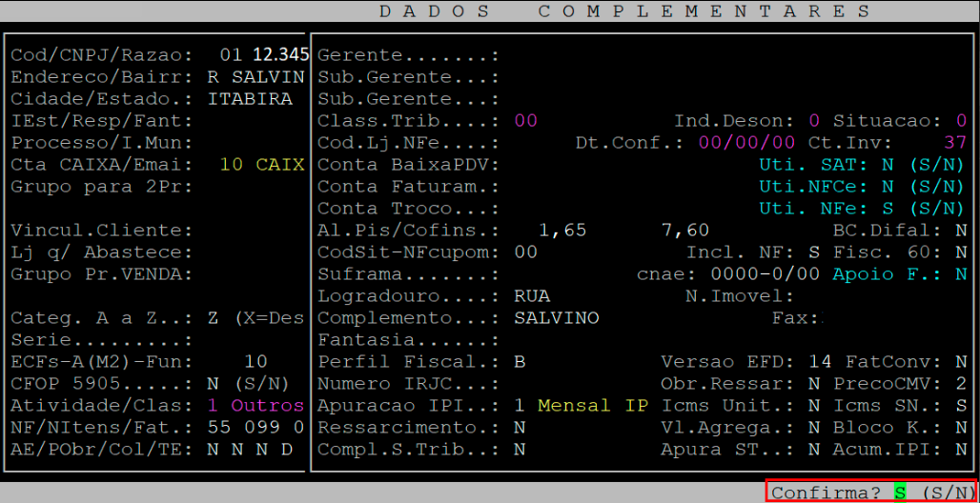
Task: Click the Grupo Pr.VENDA label
Action: coord(102,274)
